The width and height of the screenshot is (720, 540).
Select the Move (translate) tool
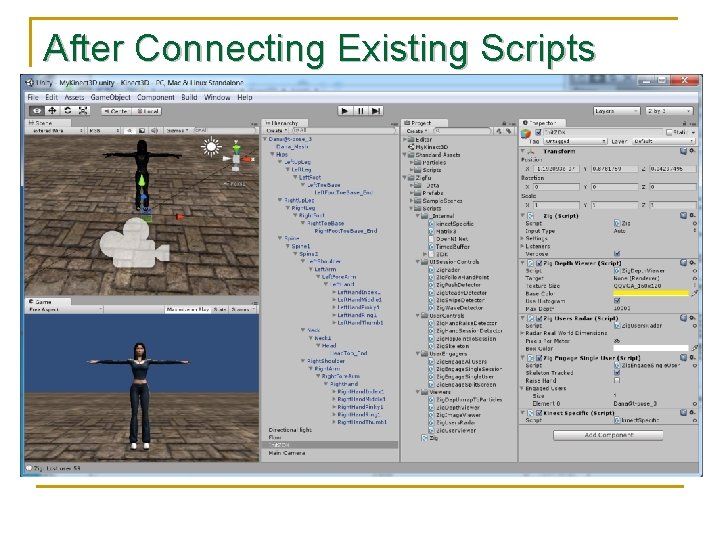click(x=52, y=111)
